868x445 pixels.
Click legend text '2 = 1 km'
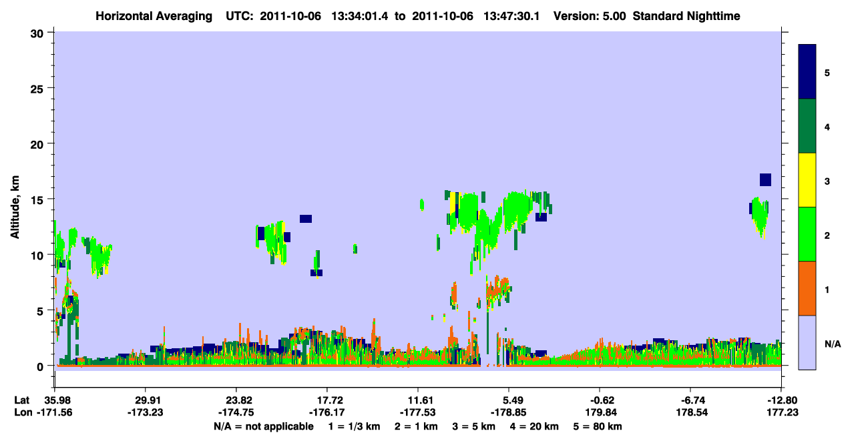click(417, 426)
